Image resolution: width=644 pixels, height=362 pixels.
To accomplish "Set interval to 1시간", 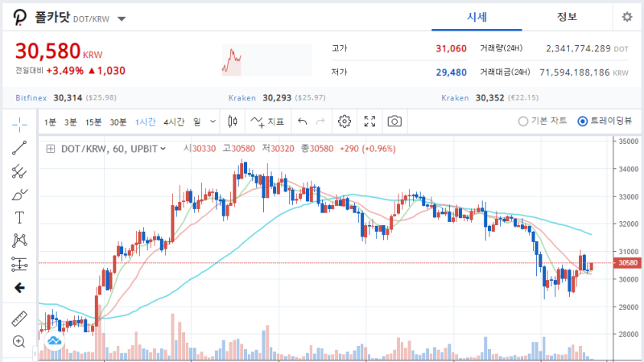I will [146, 122].
